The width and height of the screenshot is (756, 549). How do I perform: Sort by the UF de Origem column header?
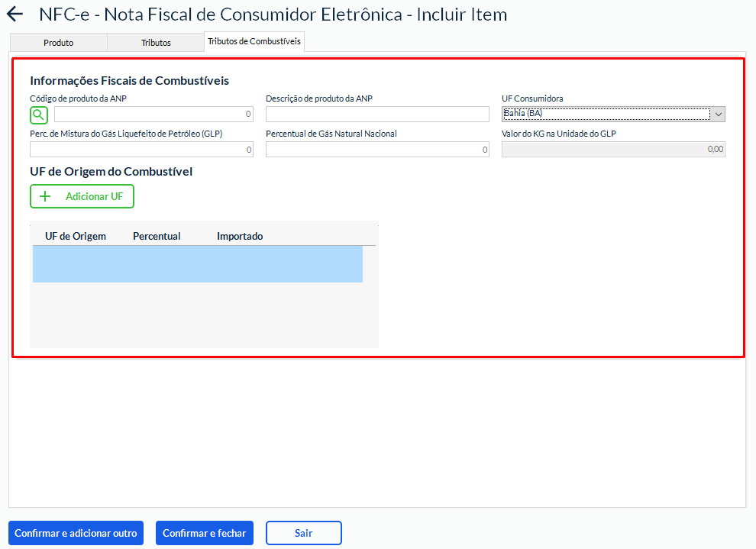pyautogui.click(x=76, y=236)
